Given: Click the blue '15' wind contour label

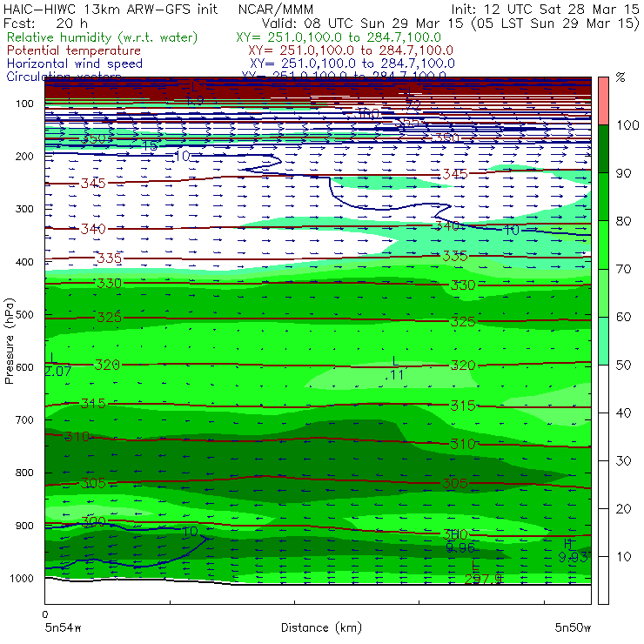Looking at the screenshot, I should [x=150, y=146].
